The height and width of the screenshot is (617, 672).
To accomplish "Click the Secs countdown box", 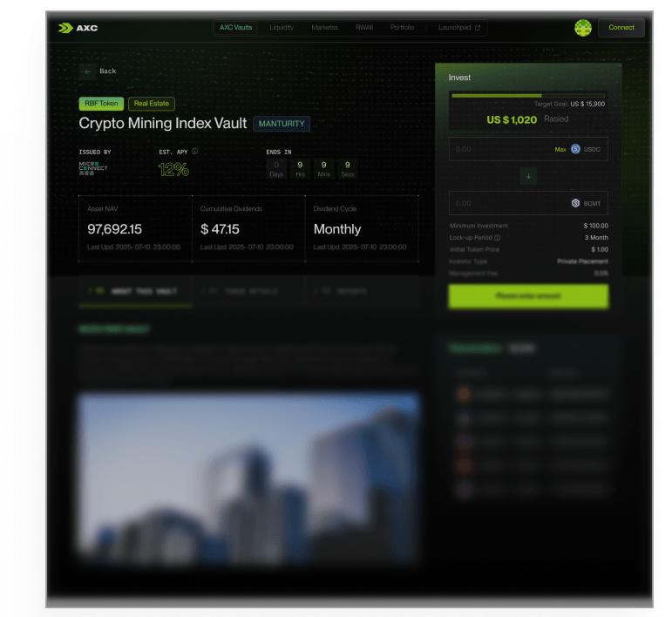I will 348,169.
